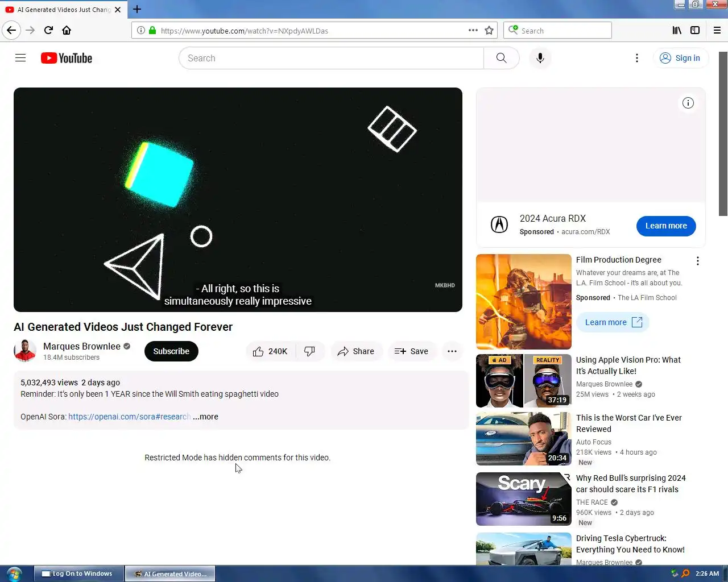Go back with browser back arrow
Viewport: 728px width, 582px height.
[x=11, y=30]
